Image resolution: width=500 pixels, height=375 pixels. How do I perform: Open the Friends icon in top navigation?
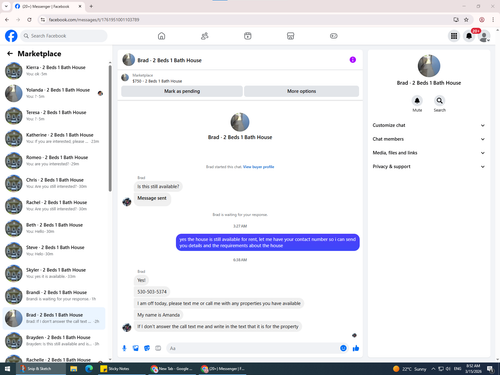pos(205,36)
